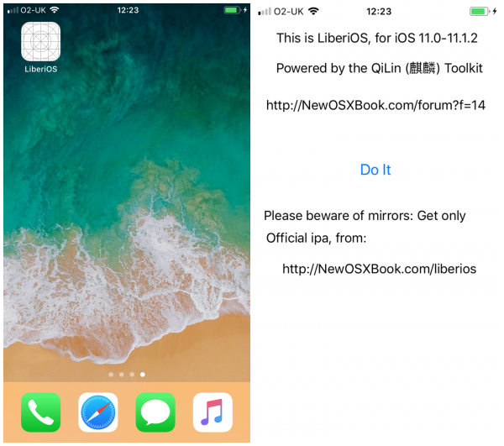Tap signal bars in LiberiOS app status bar
This screenshot has width=504, height=446.
pos(265,12)
